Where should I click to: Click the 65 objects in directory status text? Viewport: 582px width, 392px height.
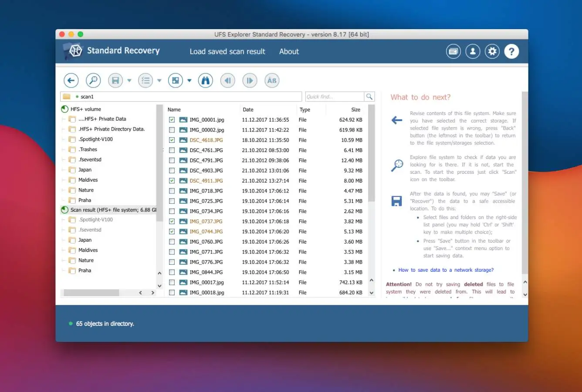(105, 324)
